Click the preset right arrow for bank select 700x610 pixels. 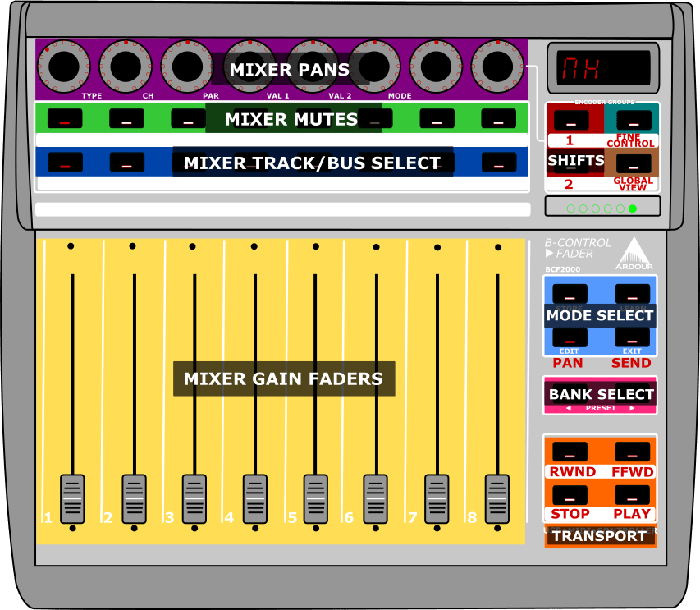coord(632,408)
